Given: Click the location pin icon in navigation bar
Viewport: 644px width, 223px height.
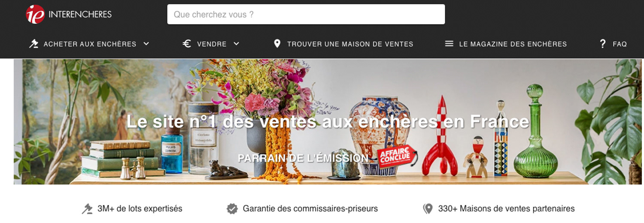Looking at the screenshot, I should (277, 44).
